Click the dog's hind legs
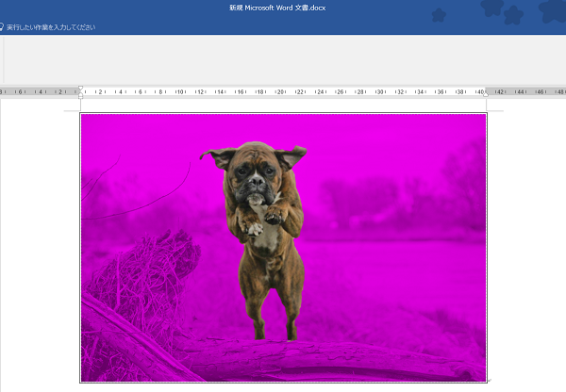 (x=273, y=296)
